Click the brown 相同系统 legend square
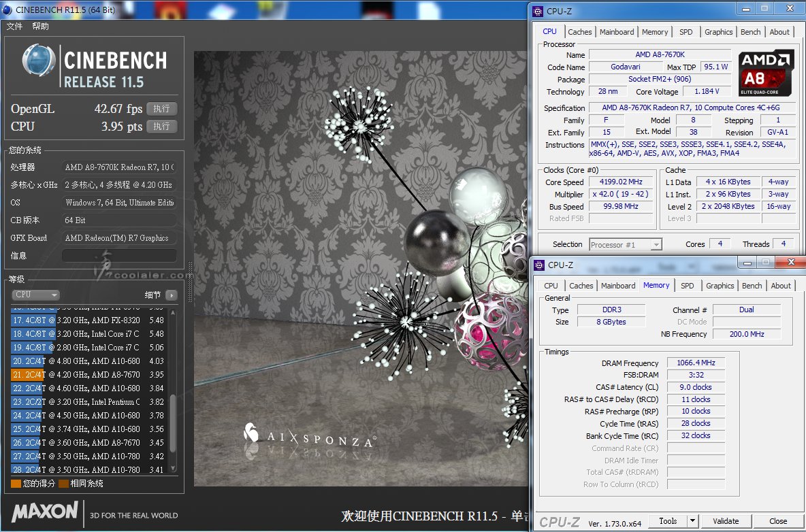The height and width of the screenshot is (532, 806). tap(64, 483)
